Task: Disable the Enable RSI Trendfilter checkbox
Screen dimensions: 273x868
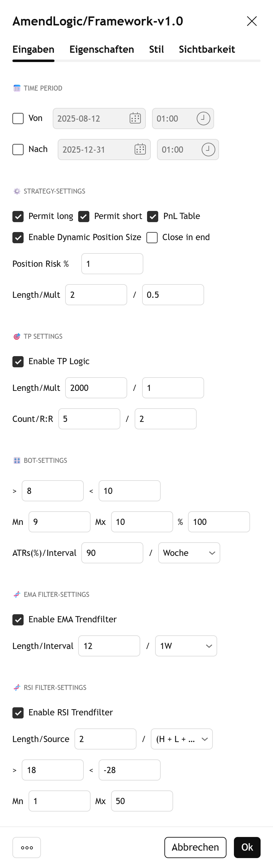Action: coord(18,713)
